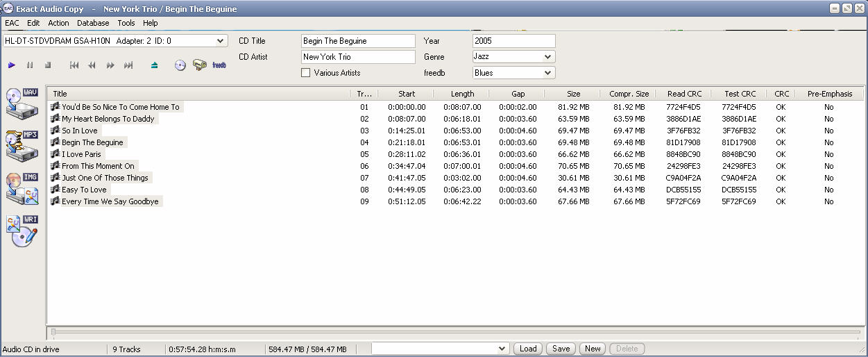Click music note icon for So In Love
868x357 pixels.
[55, 130]
